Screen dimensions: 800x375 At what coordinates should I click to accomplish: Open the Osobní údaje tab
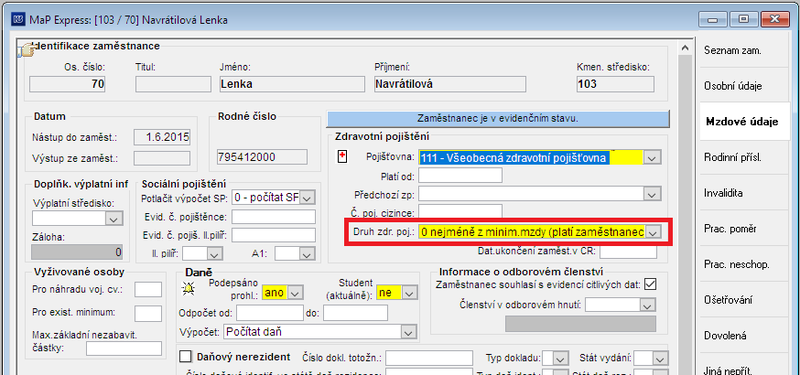(744, 86)
